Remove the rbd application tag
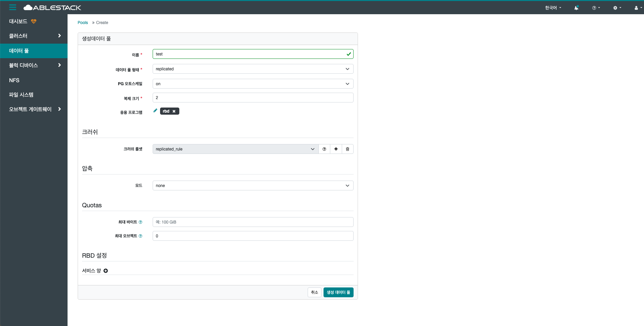This screenshot has height=326, width=644. pos(174,111)
